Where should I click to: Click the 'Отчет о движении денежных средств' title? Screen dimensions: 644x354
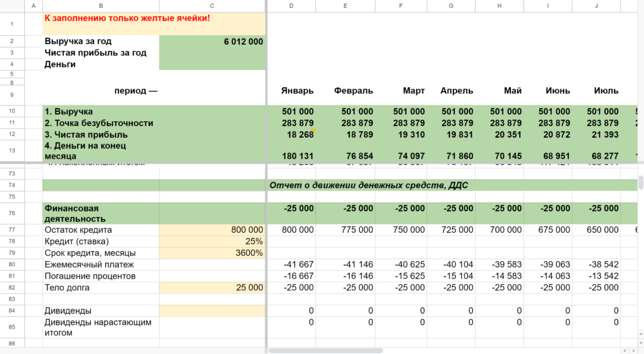point(368,185)
